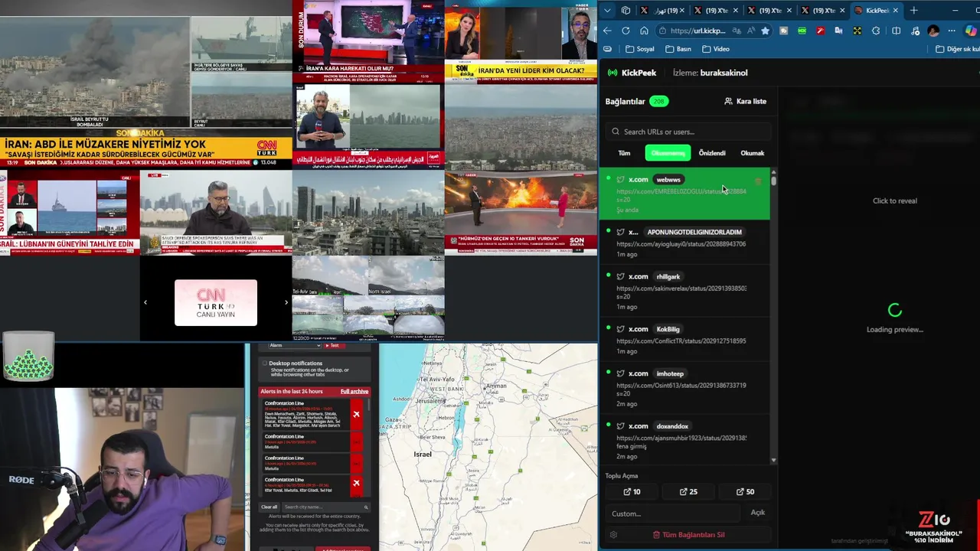
Task: Select the CNN Türk Canlı Yayın thumbnail
Action: [x=216, y=302]
